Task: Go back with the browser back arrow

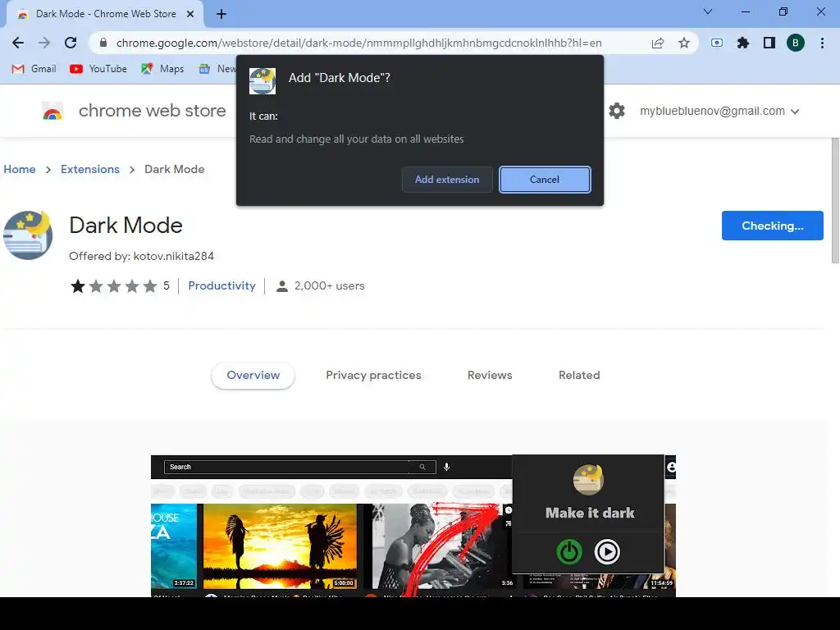Action: click(18, 43)
